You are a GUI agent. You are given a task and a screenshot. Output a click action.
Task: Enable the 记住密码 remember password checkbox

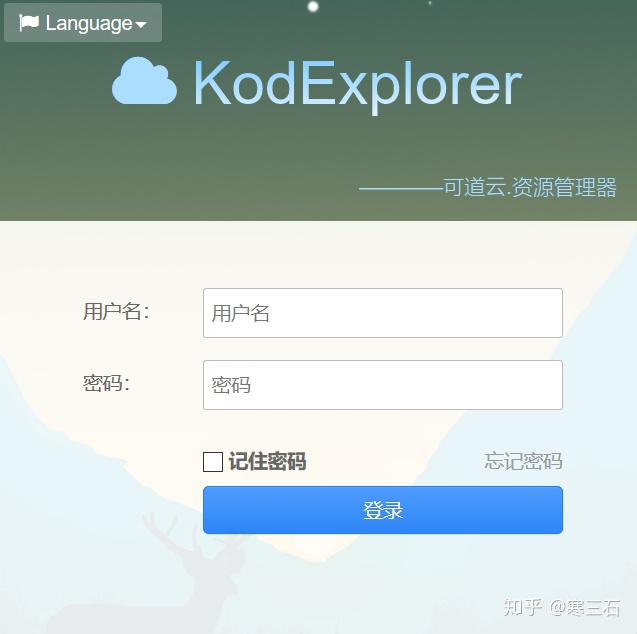click(x=213, y=462)
